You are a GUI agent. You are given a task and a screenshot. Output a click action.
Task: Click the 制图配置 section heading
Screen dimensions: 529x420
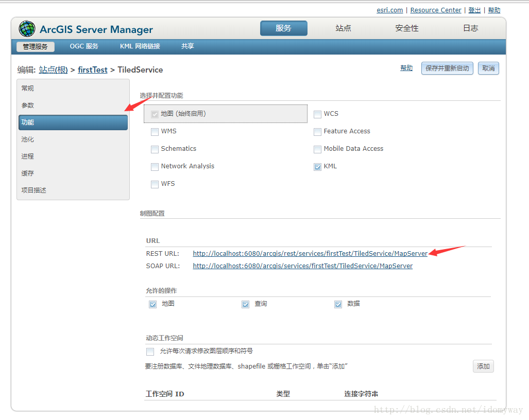coord(152,214)
